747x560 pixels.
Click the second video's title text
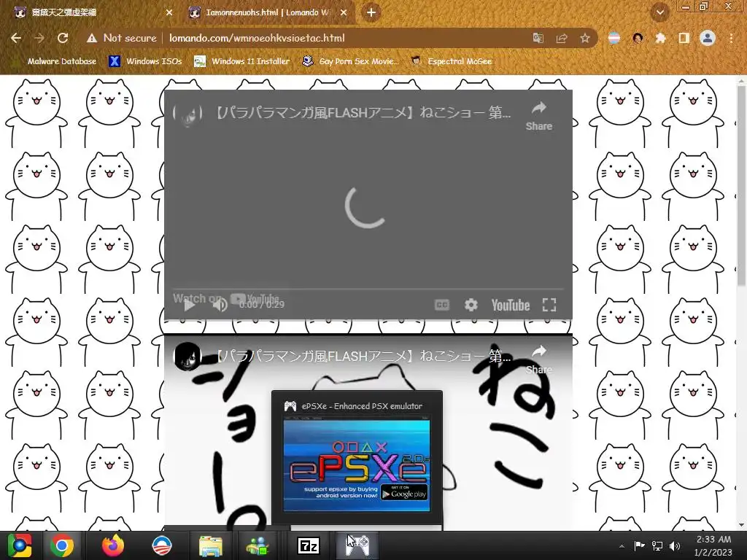point(363,356)
